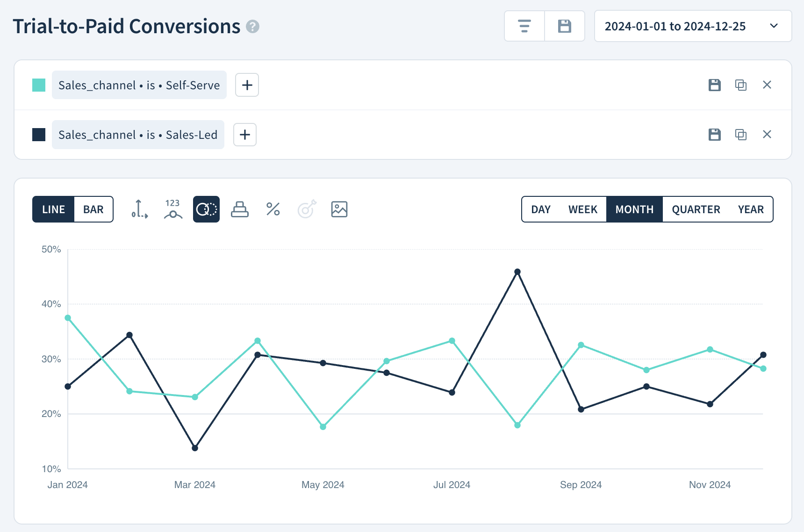Screen dimensions: 804x532
Task: Save the Self-Serve filter row
Action: tap(714, 85)
